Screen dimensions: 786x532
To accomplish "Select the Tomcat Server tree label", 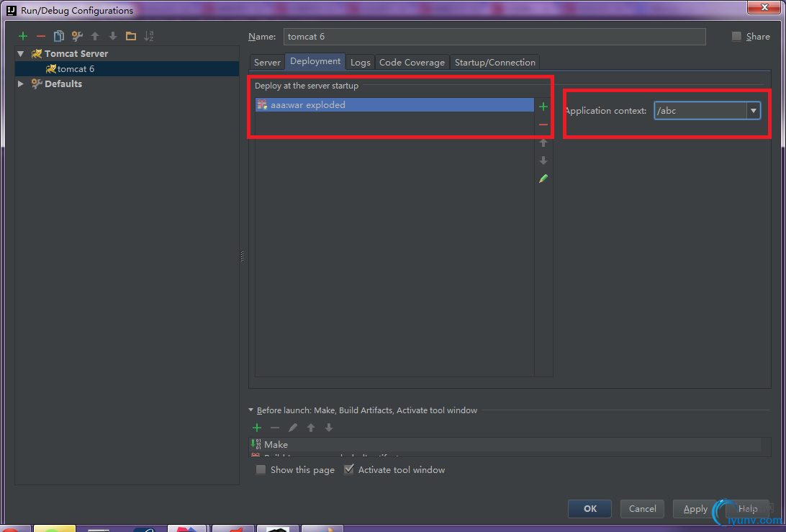I will (x=76, y=54).
